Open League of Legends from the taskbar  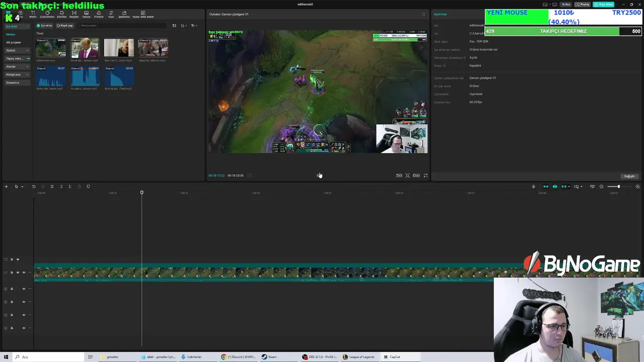(359, 357)
